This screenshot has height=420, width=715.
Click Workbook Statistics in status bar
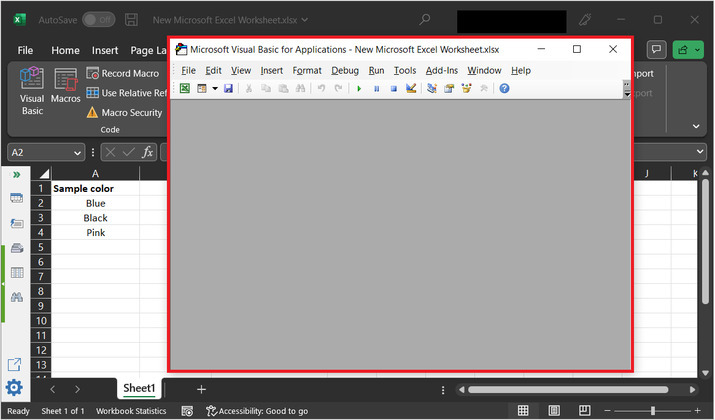pos(131,411)
